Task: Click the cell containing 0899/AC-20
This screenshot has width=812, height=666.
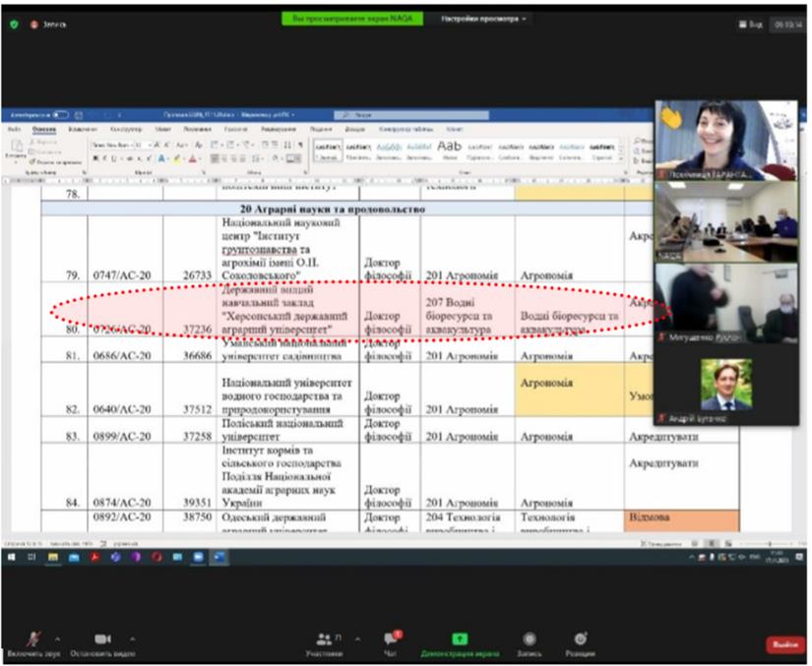Action: [x=125, y=430]
